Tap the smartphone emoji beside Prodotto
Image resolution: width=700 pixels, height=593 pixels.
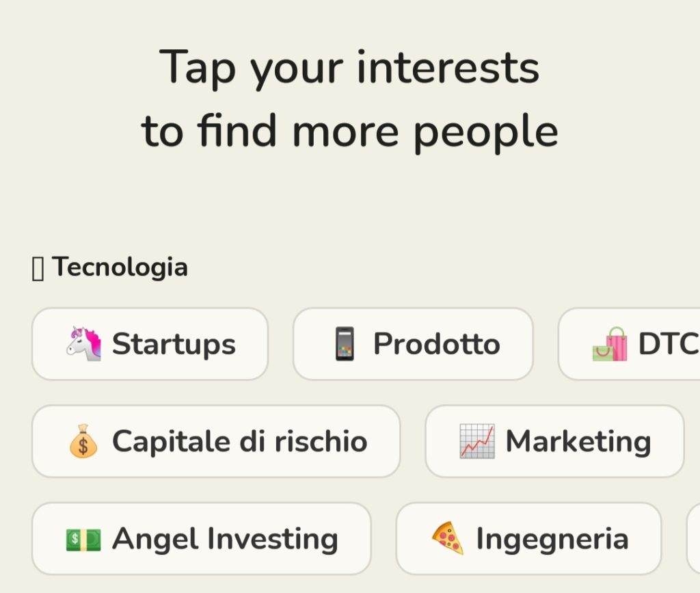point(345,343)
